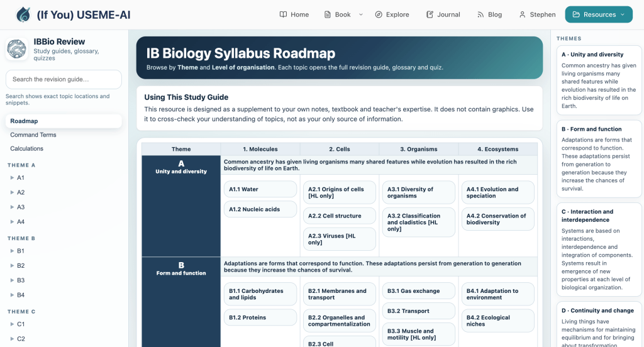644x347 pixels.
Task: Click the Stephen user profile icon
Action: 522,14
